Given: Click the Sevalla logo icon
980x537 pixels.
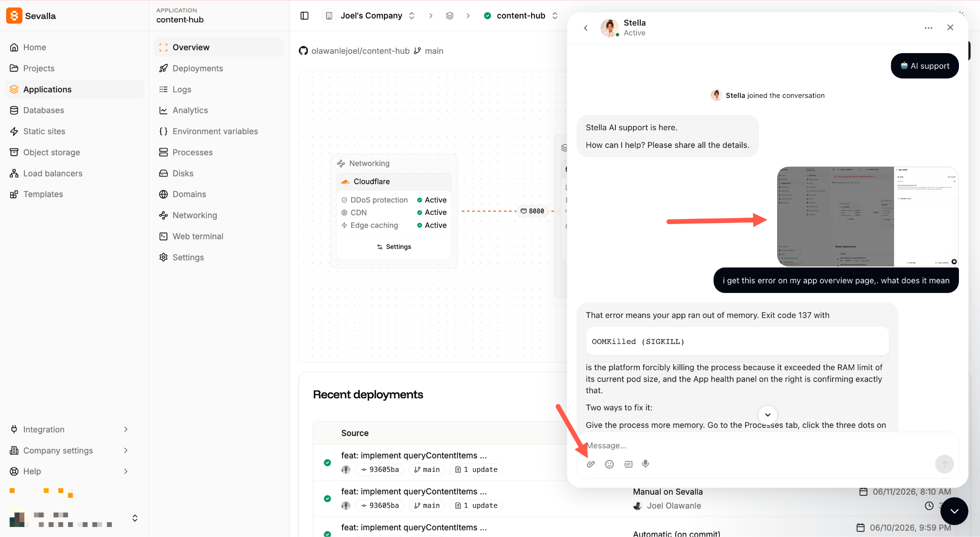Looking at the screenshot, I should point(14,16).
